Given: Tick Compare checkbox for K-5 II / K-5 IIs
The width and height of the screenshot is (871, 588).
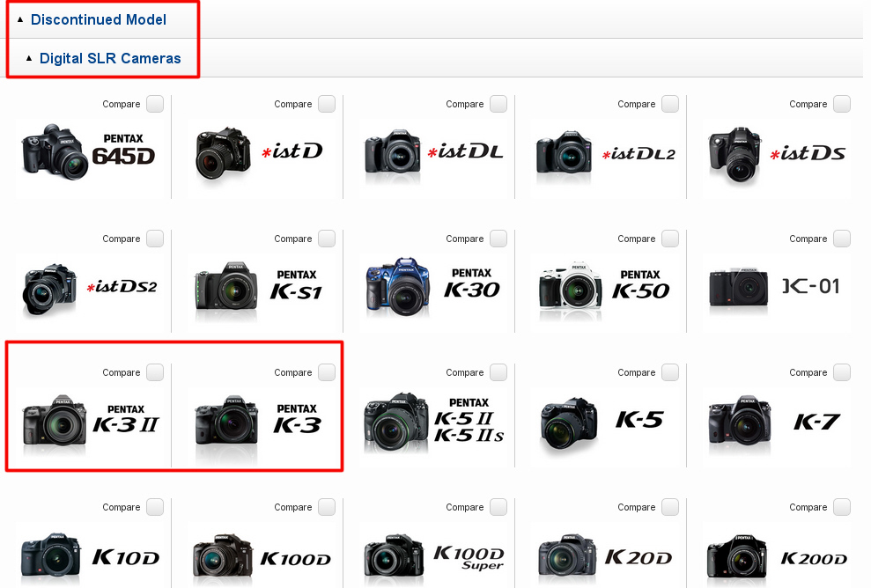Looking at the screenshot, I should click(x=498, y=372).
